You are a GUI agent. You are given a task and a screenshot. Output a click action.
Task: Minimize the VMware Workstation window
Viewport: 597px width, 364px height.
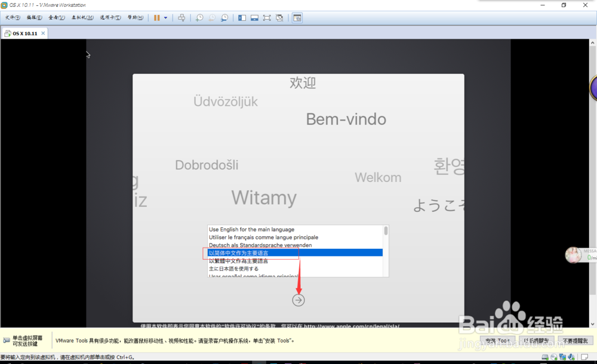(x=543, y=5)
